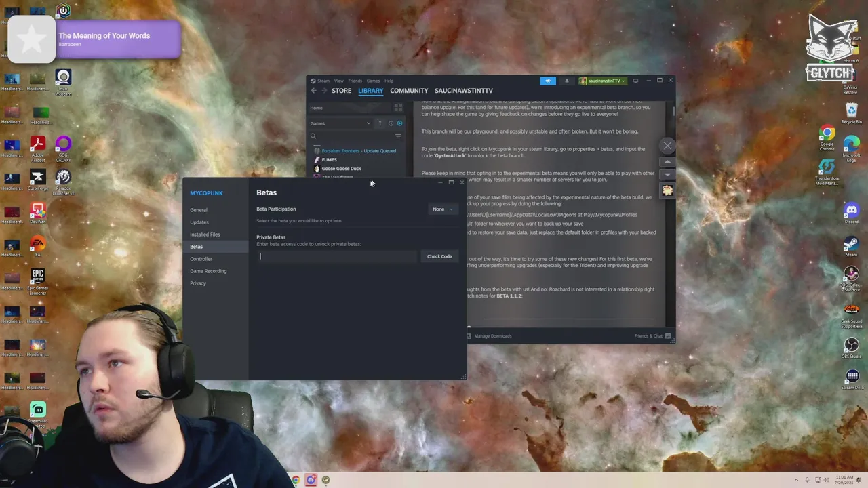Open Epic Games Launcher desktop shortcut
This screenshot has width=868, height=488.
[x=37, y=281]
